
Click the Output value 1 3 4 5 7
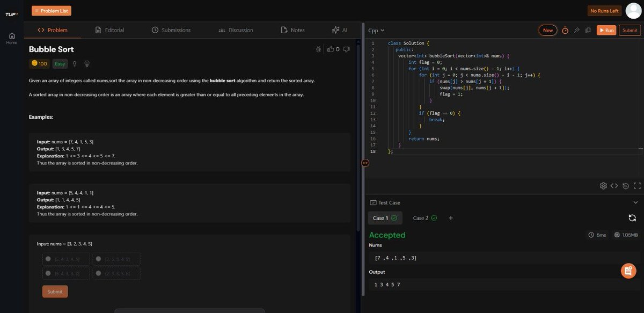387,285
